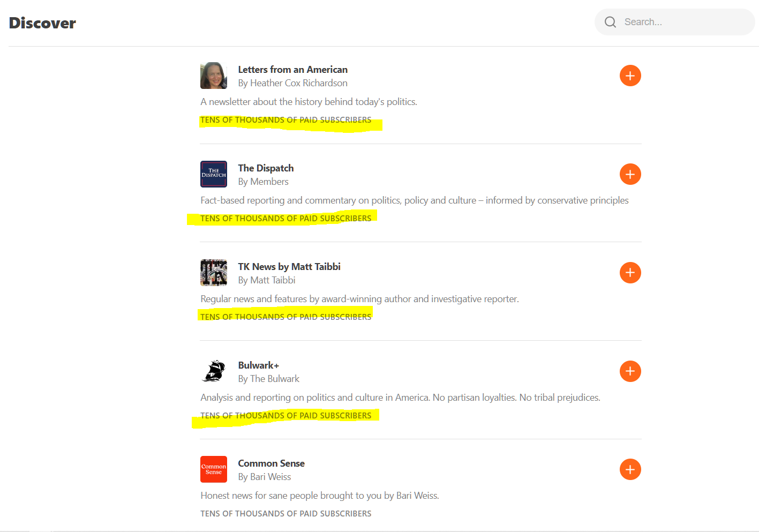Add Bulwark+ using the orange plus

[x=630, y=371]
